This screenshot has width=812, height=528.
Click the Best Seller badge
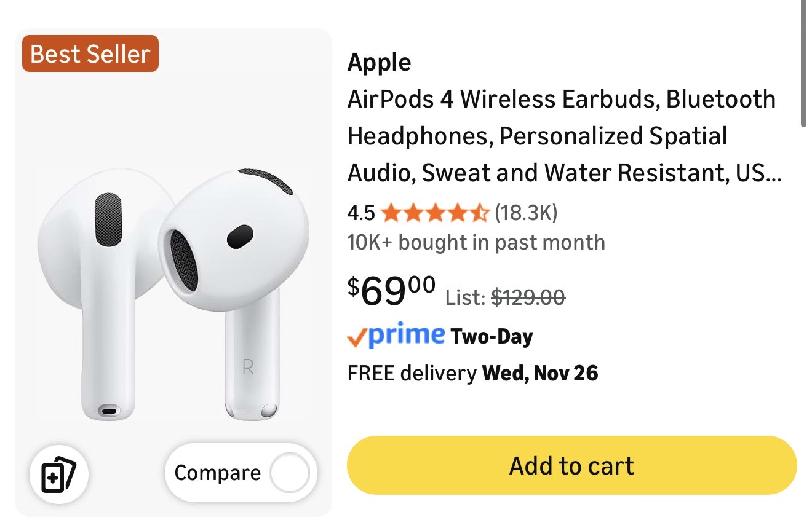[x=90, y=54]
